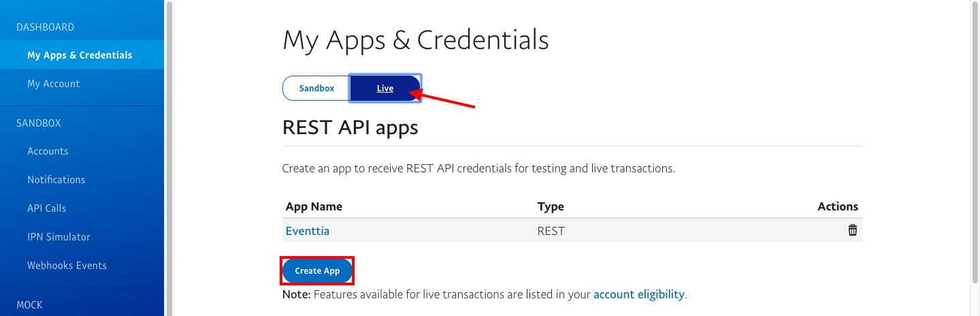The image size is (980, 316).
Task: Open the IPN Simulator
Action: [x=59, y=237]
